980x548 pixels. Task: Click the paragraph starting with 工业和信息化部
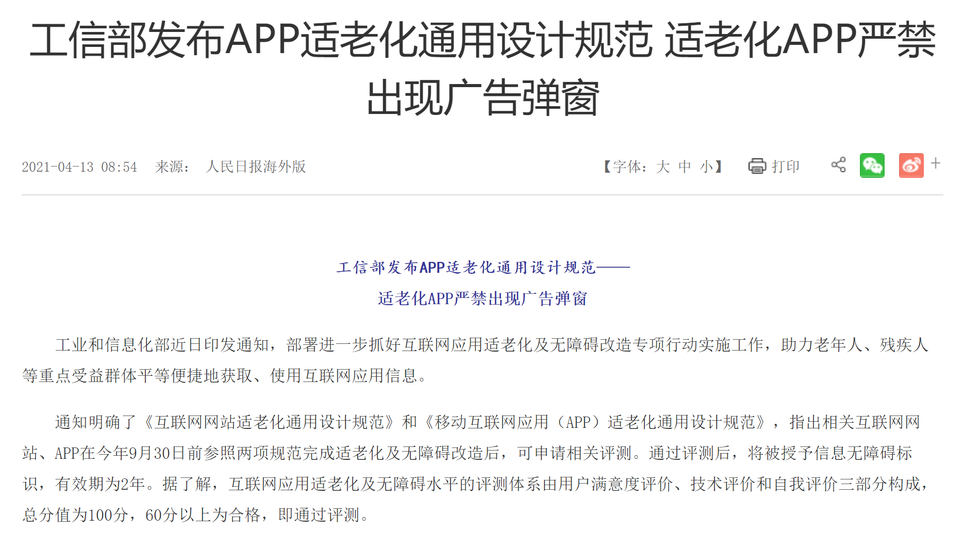(x=474, y=360)
